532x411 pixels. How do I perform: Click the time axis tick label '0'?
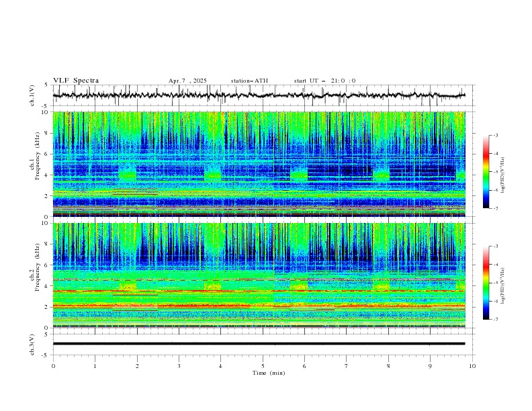pyautogui.click(x=53, y=366)
